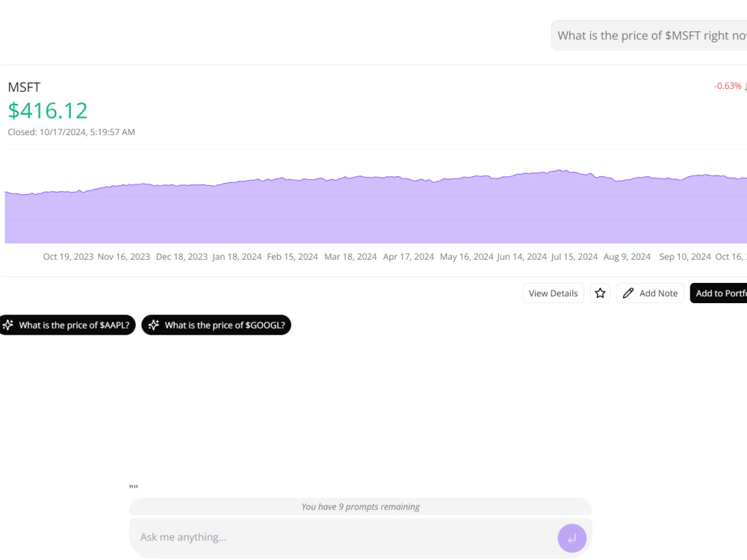Click the Dec 18, 2023 axis label
This screenshot has height=560, width=747.
[182, 257]
